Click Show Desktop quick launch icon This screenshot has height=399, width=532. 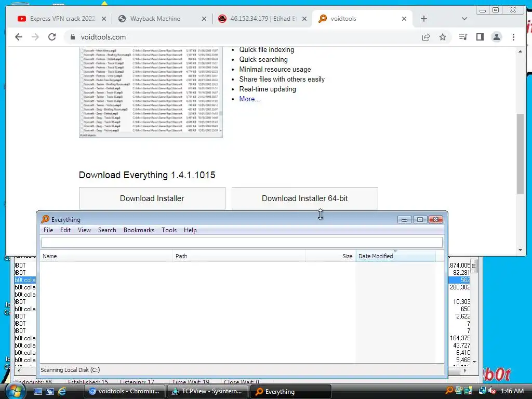click(x=37, y=392)
